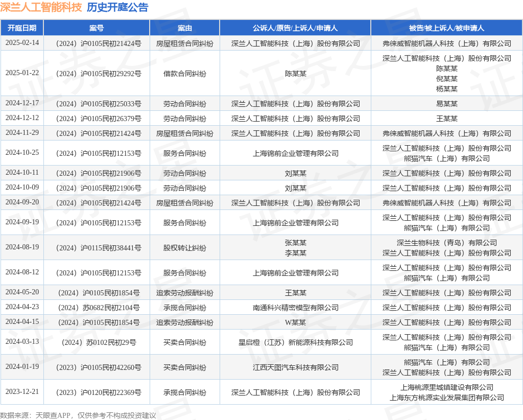This screenshot has width=523, height=420.
Task: Click the 2023-12-21 date cell
Action: (22, 392)
